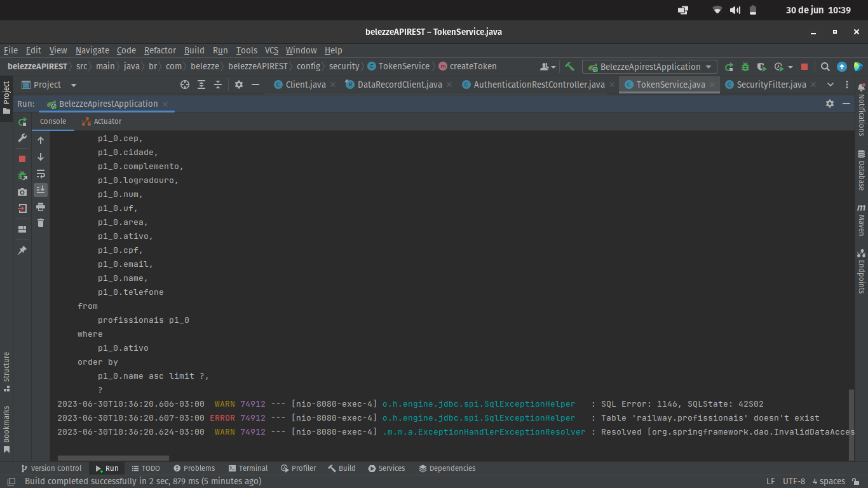This screenshot has width=868, height=488.
Task: Click the system volume icon
Action: [x=735, y=10]
